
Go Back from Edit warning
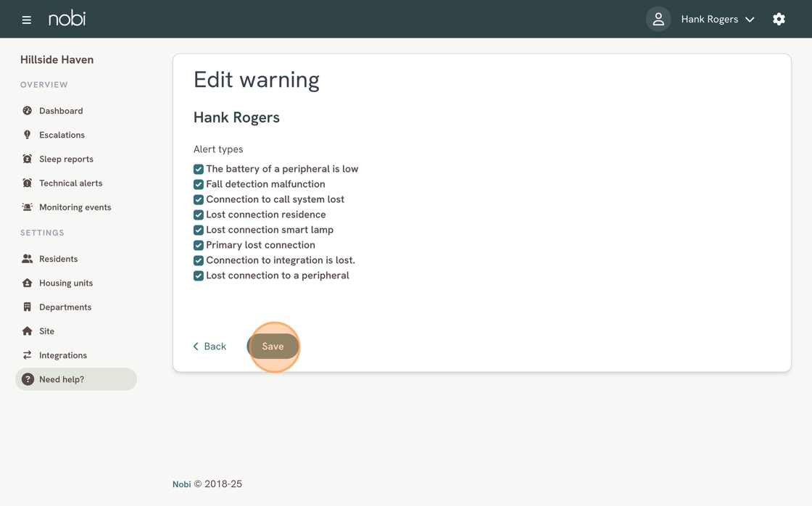[x=210, y=347]
